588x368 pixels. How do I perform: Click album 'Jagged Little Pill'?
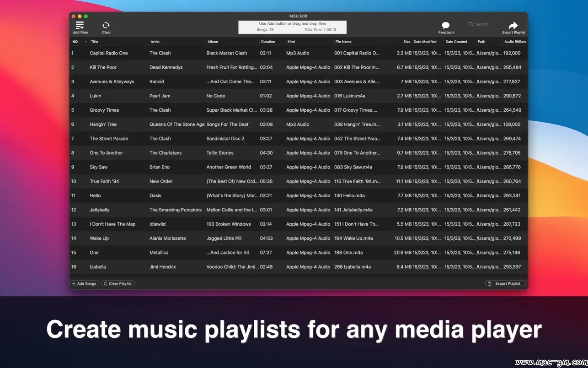(x=224, y=238)
